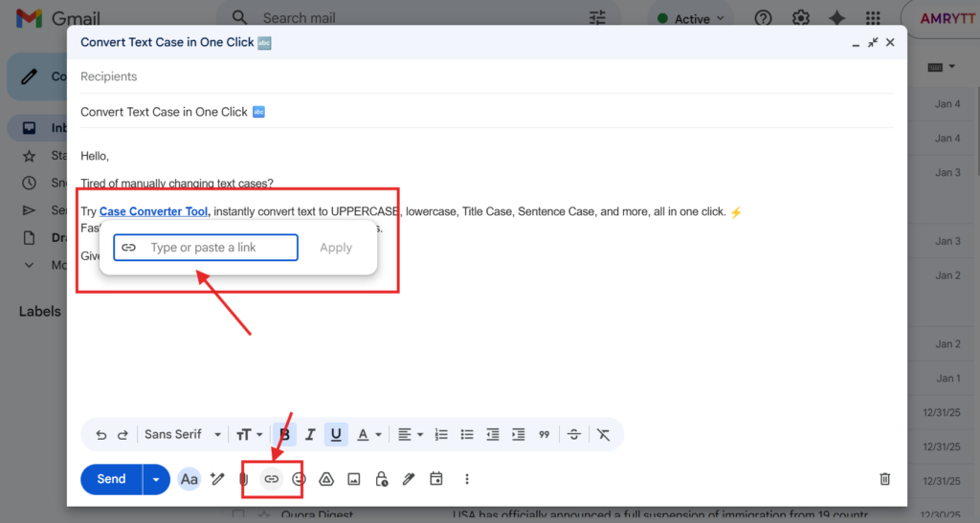The height and width of the screenshot is (523, 980).
Task: Toggle the formatting options Aa button
Action: click(189, 479)
